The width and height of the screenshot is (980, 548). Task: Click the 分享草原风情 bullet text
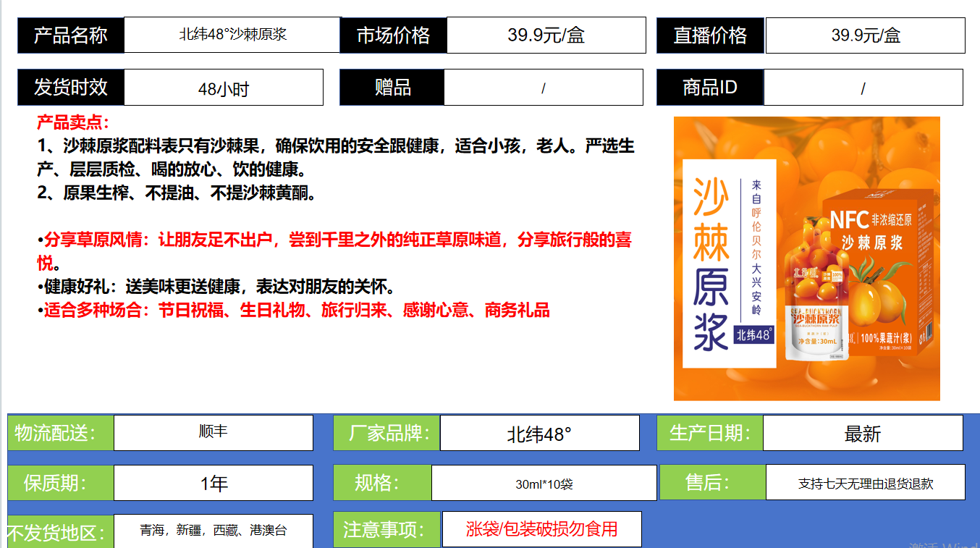coord(333,240)
